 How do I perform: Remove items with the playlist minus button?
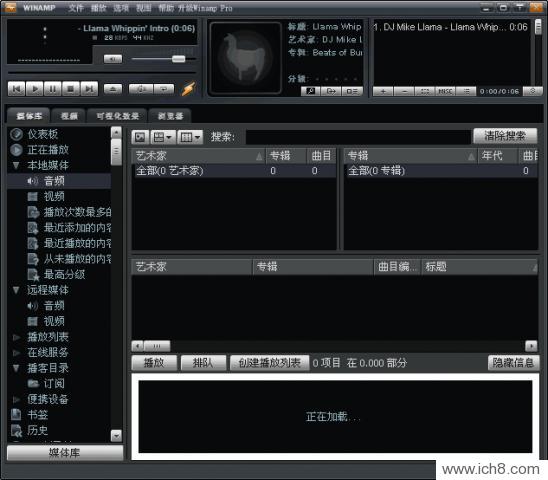[404, 91]
